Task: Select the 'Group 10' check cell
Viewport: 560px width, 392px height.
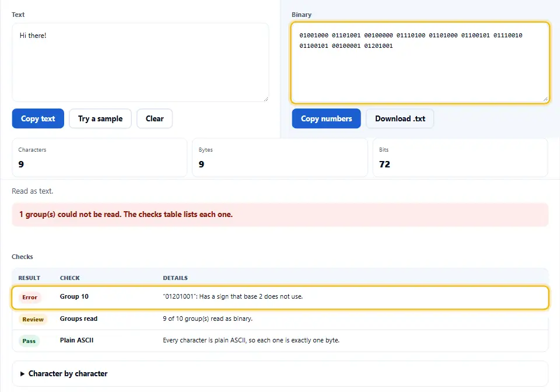Action: 74,296
